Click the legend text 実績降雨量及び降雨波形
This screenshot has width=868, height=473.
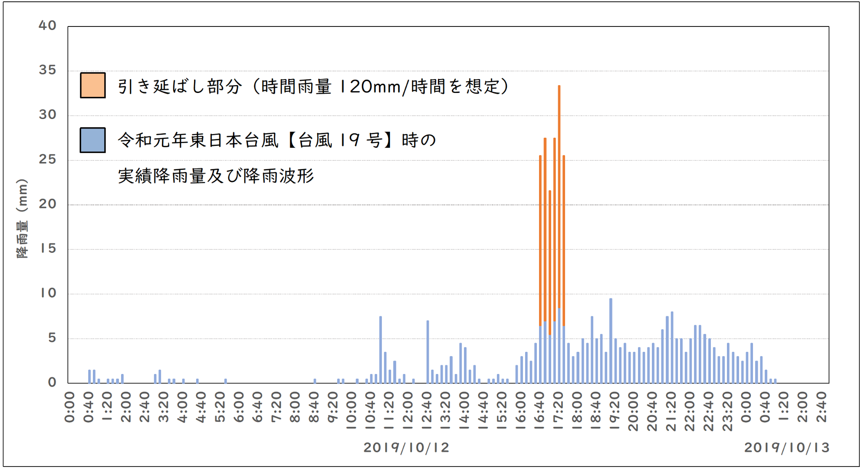[x=216, y=176]
